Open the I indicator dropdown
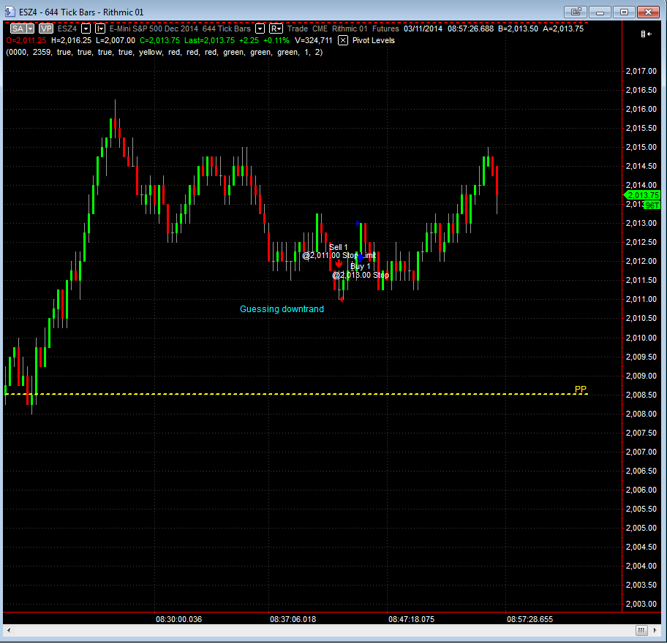667x644 pixels. coord(100,29)
